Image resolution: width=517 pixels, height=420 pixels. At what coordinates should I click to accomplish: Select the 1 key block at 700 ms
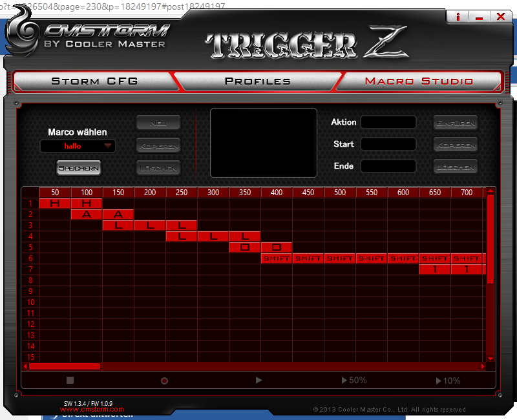tap(466, 269)
